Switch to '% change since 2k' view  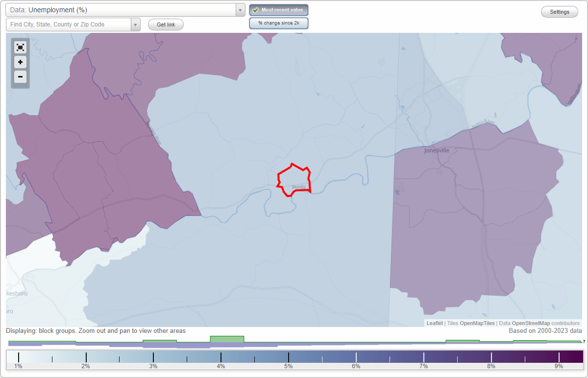(x=278, y=23)
